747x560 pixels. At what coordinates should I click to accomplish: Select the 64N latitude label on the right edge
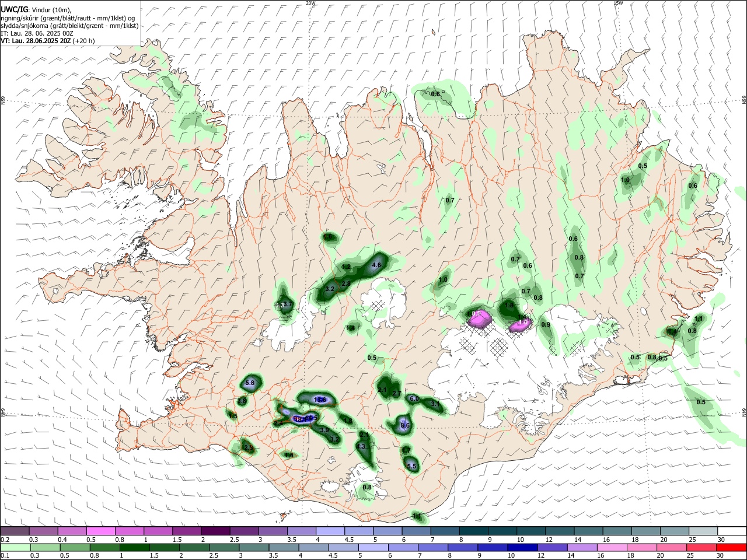point(743,412)
